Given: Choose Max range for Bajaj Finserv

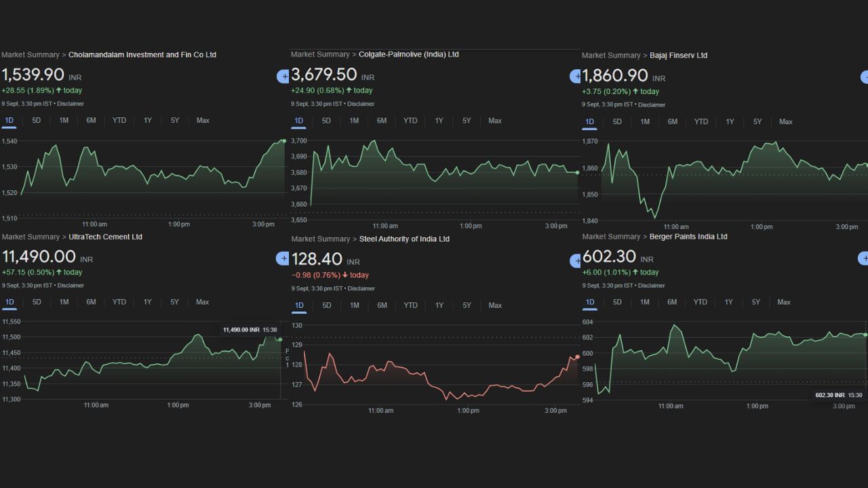Looking at the screenshot, I should [x=785, y=122].
